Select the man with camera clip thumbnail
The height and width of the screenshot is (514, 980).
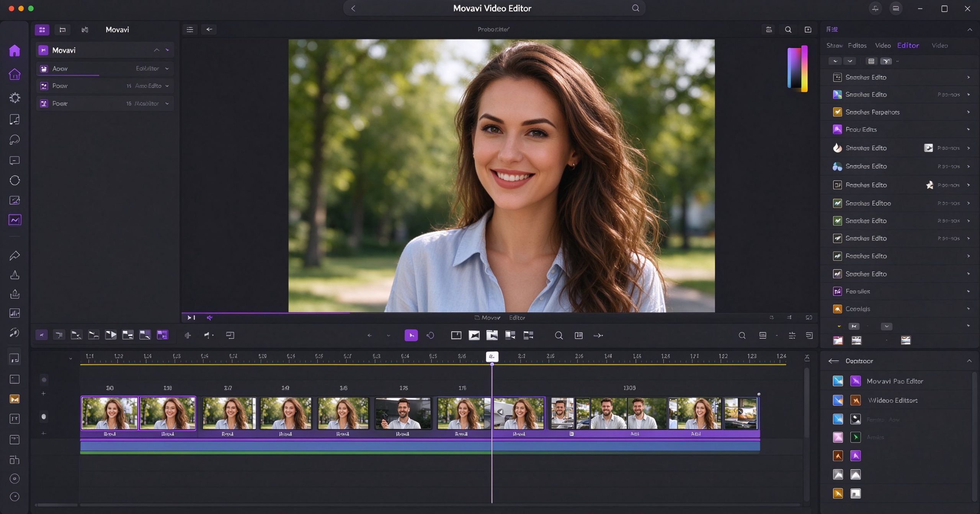(x=403, y=413)
